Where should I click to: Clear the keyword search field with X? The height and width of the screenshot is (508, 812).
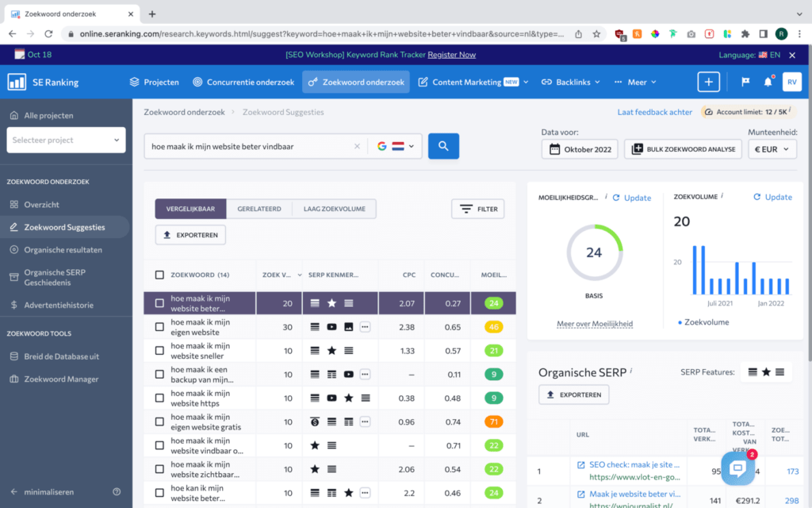pyautogui.click(x=357, y=146)
